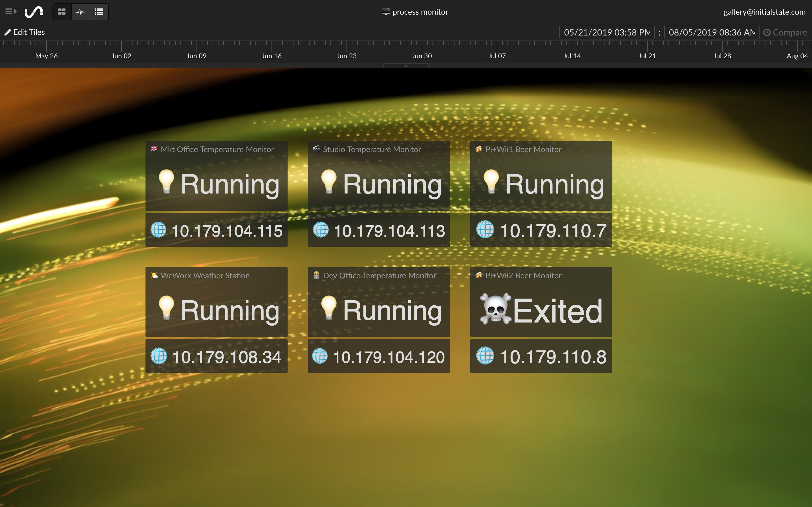Collapse the timeline with the arrow handle

click(406, 66)
